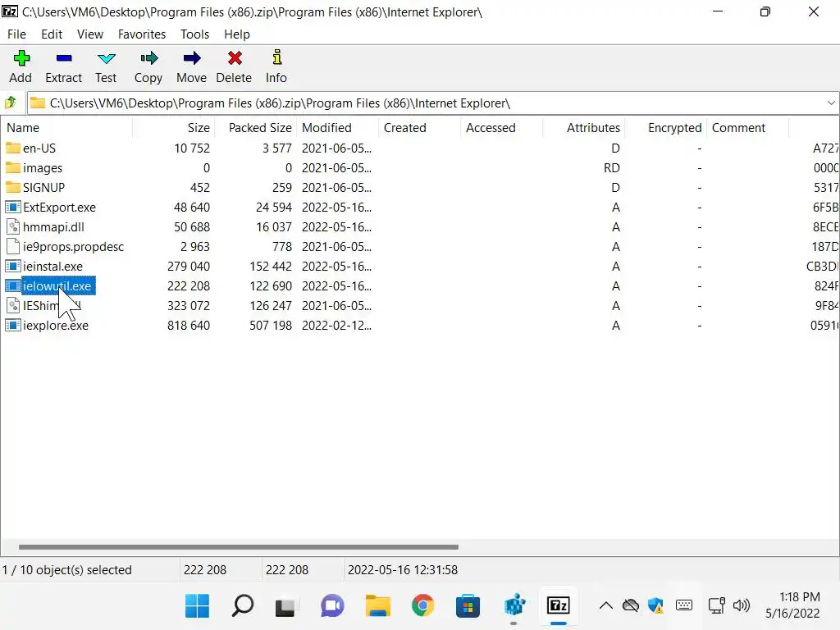Click the Extract toolbar icon

(x=64, y=58)
